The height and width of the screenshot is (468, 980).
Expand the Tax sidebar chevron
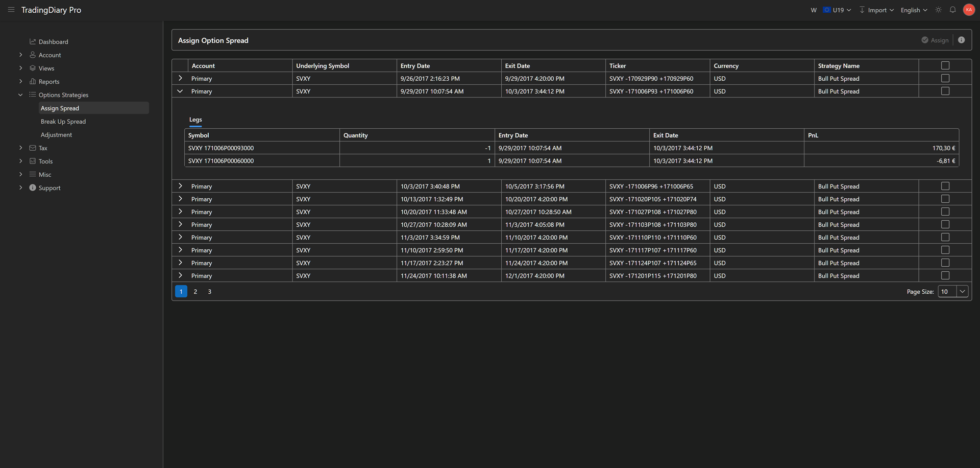20,148
